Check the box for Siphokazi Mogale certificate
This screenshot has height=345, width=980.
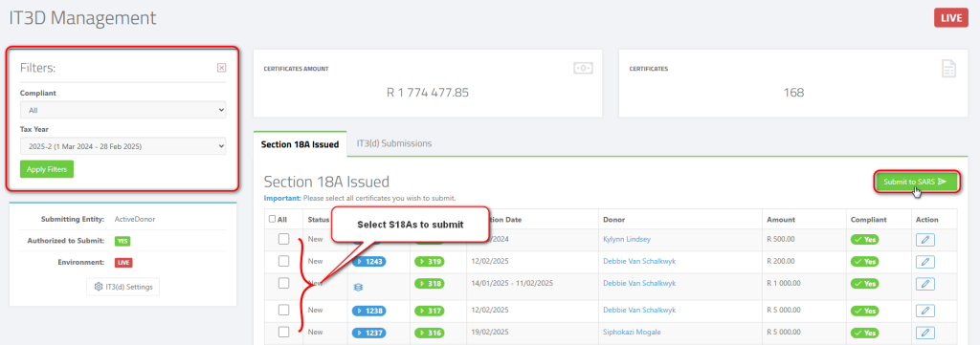283,332
